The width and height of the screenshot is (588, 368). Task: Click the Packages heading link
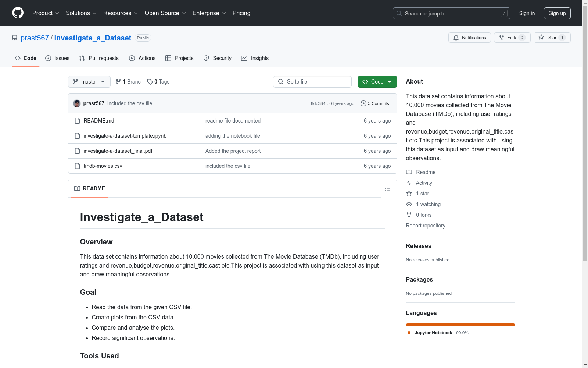[419, 279]
